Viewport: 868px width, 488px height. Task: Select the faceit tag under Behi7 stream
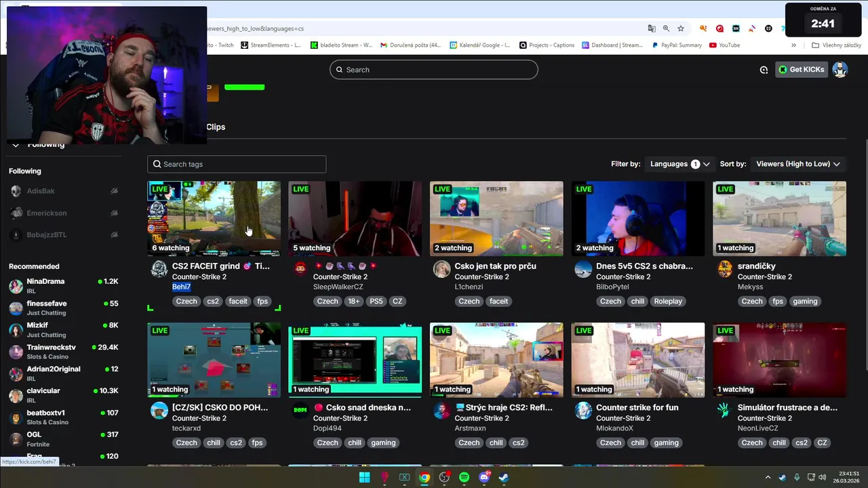[x=238, y=302]
